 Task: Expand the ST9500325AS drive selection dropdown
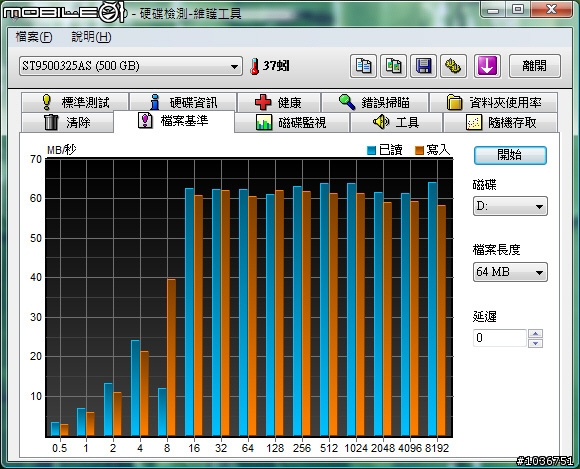pos(131,66)
